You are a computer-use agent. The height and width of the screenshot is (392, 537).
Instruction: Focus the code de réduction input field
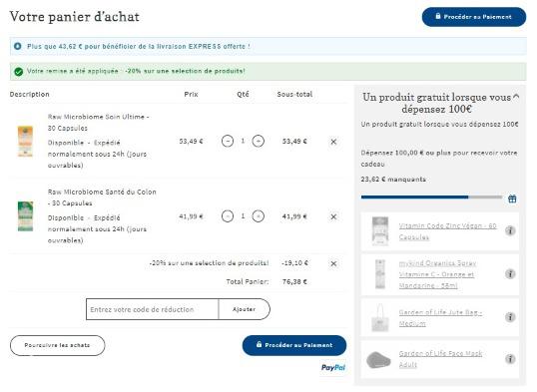[152, 309]
